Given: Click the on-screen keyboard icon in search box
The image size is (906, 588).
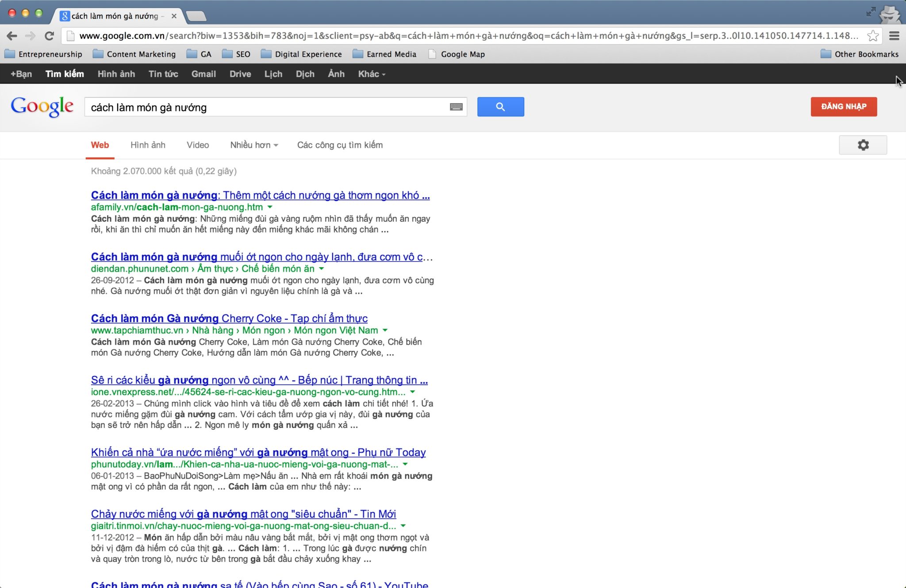Looking at the screenshot, I should 456,107.
